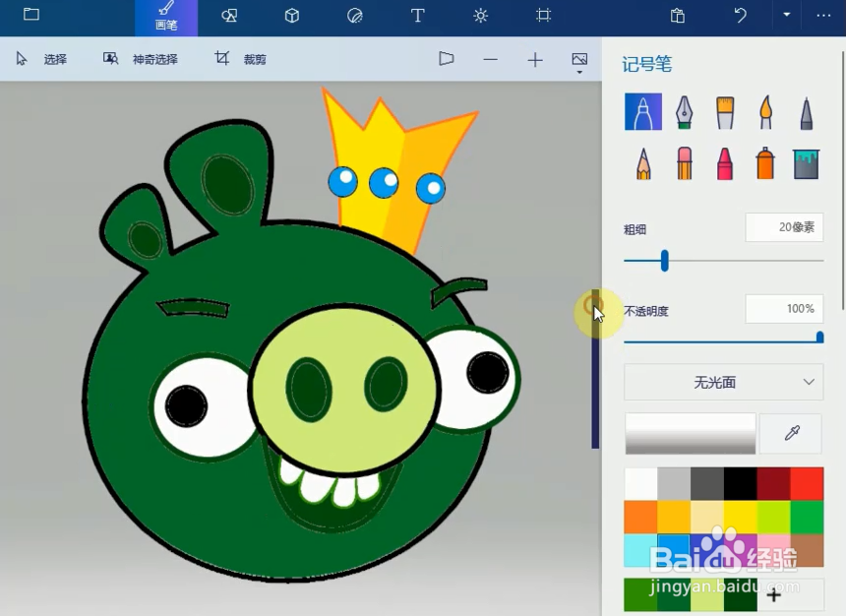This screenshot has height=616, width=846.
Task: Click the Undo arrow
Action: 740,15
